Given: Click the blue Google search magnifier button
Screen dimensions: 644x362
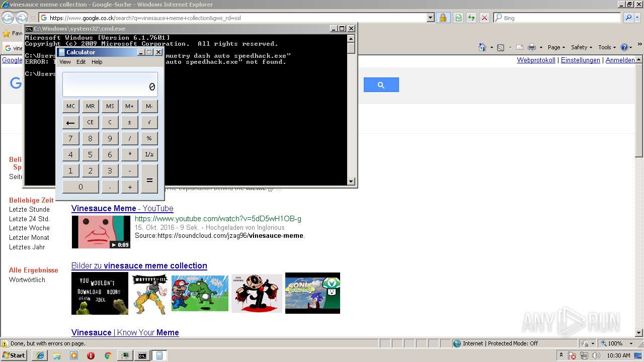Looking at the screenshot, I should (x=381, y=85).
